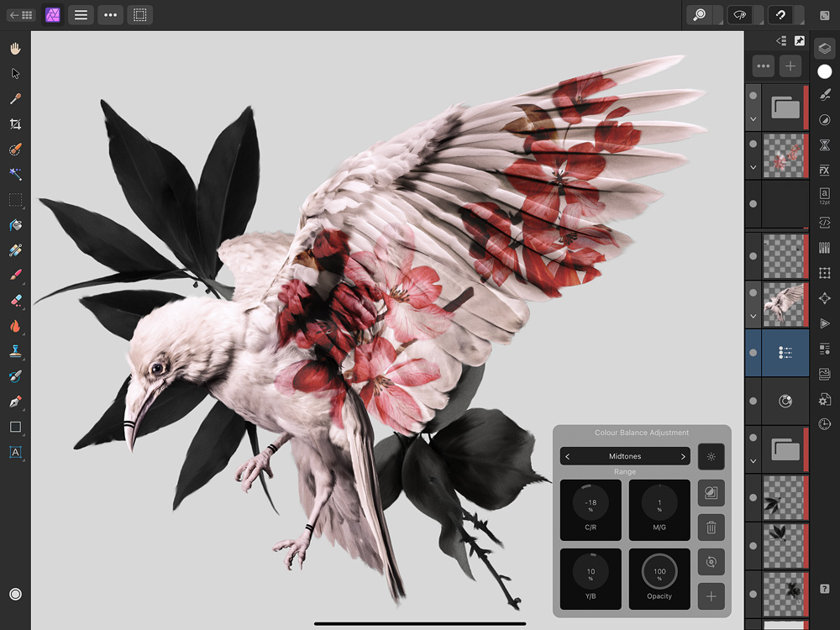
Task: Select the Pen tool
Action: (15, 402)
